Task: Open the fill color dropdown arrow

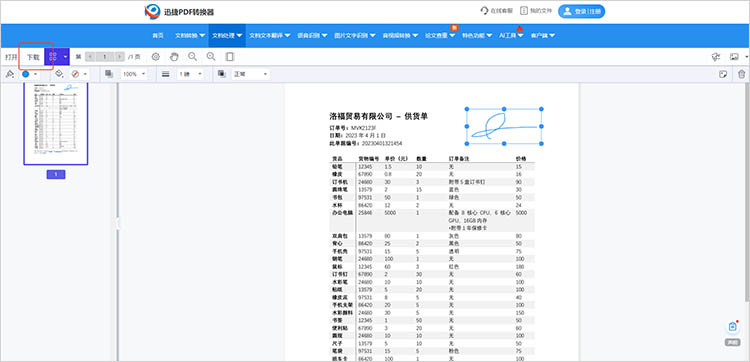Action: [85, 74]
